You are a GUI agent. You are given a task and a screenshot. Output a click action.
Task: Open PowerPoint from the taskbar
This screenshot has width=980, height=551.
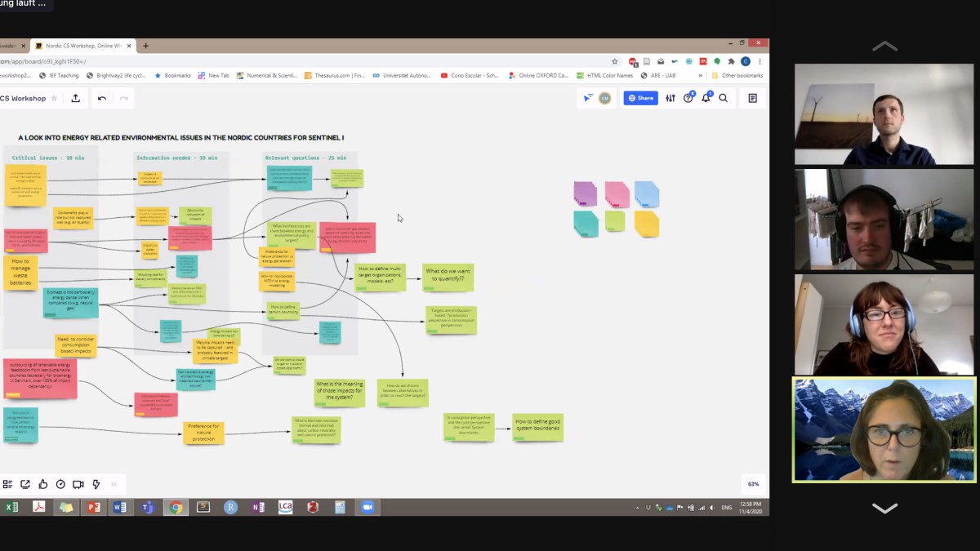point(93,507)
